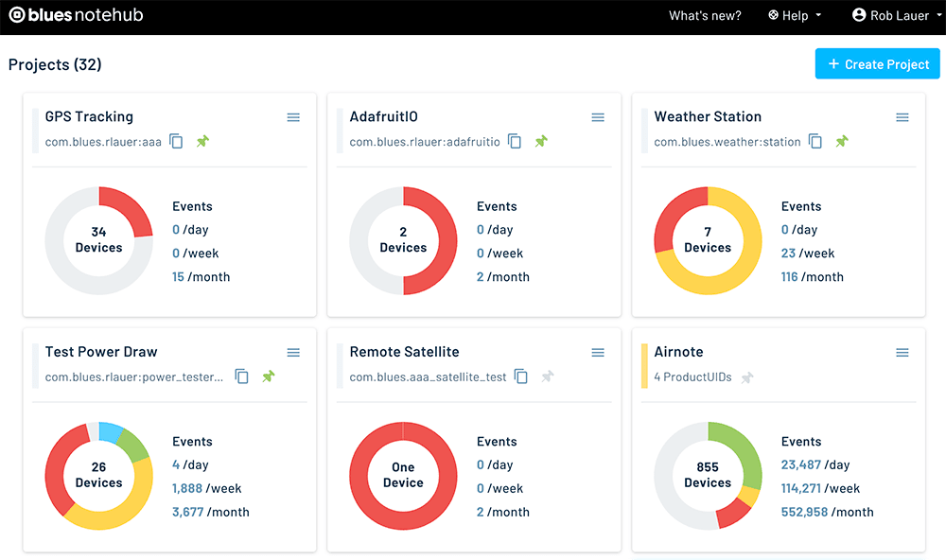Image resolution: width=946 pixels, height=560 pixels.
Task: Open the What's new? link
Action: [x=705, y=16]
